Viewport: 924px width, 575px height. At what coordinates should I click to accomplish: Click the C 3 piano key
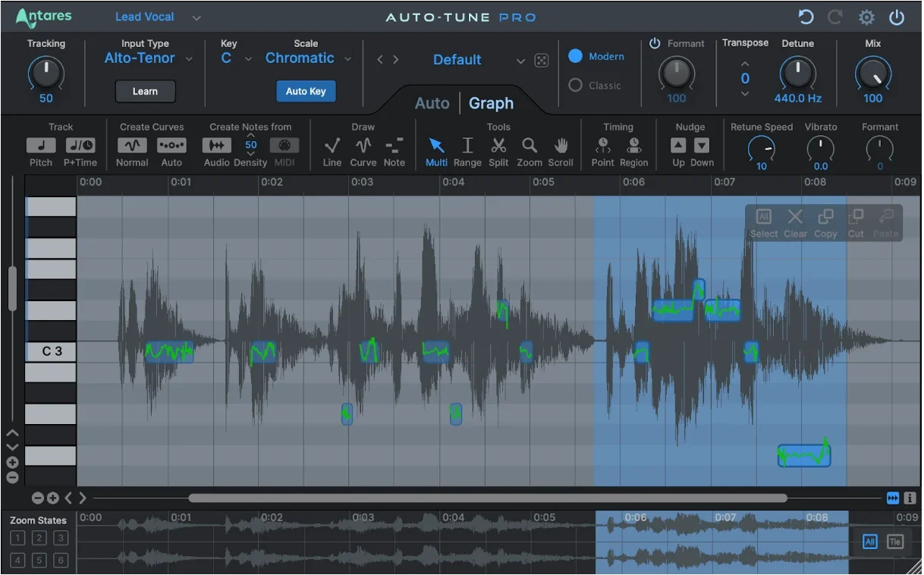52,351
